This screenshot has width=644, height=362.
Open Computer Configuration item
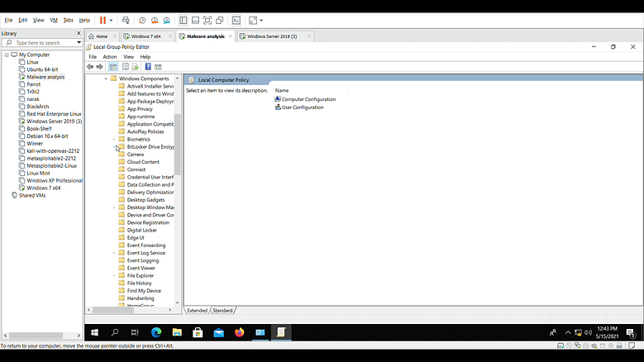pos(308,99)
